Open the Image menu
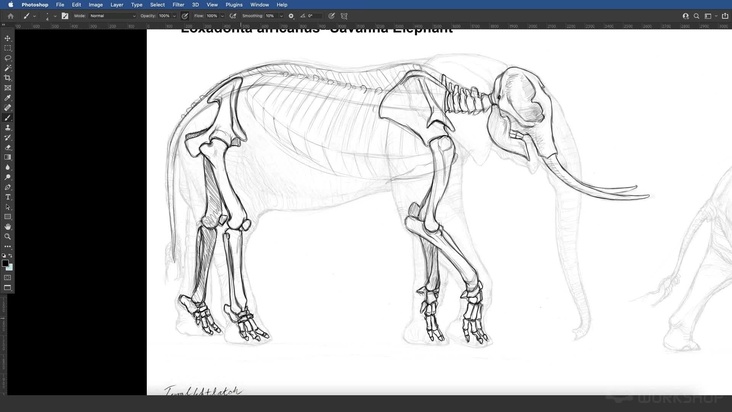 pos(95,5)
